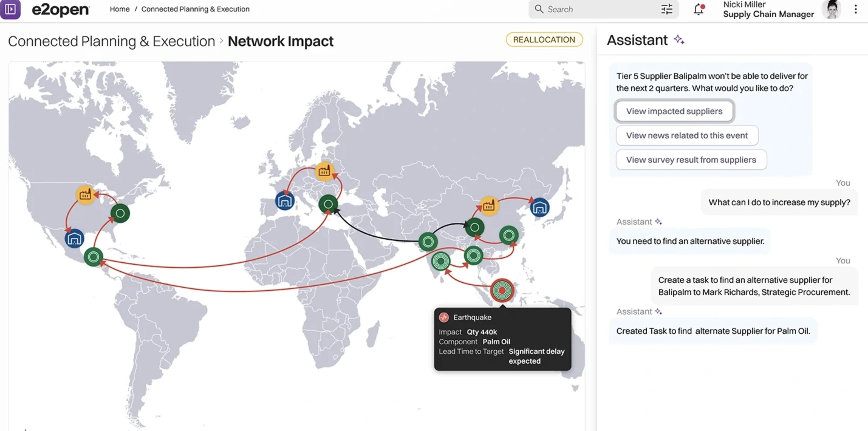This screenshot has width=868, height=431.
Task: Click View impacted suppliers button
Action: click(x=674, y=111)
